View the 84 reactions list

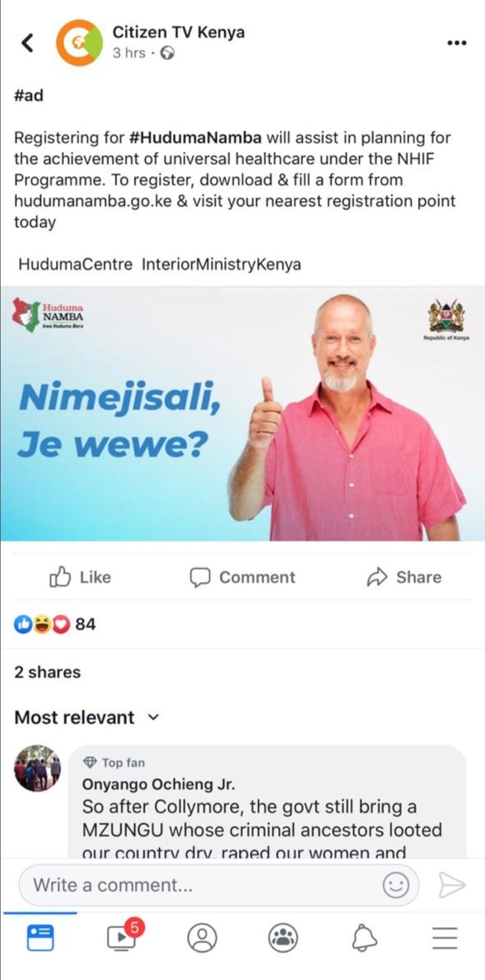(55, 624)
